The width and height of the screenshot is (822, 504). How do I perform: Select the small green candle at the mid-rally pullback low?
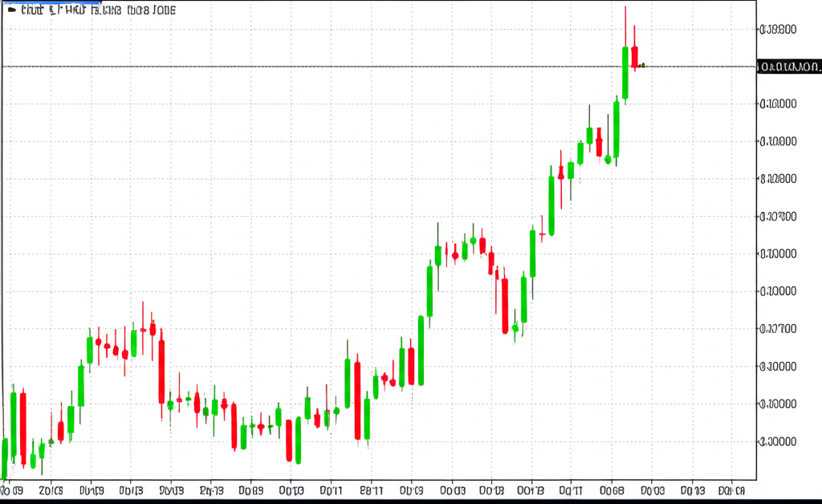coord(515,328)
